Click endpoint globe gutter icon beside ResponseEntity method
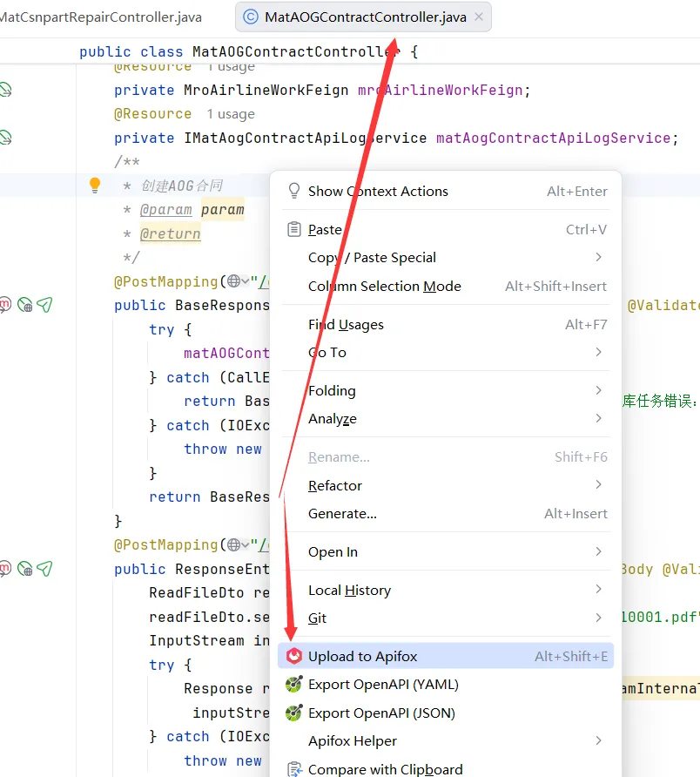700x777 pixels. [24, 569]
